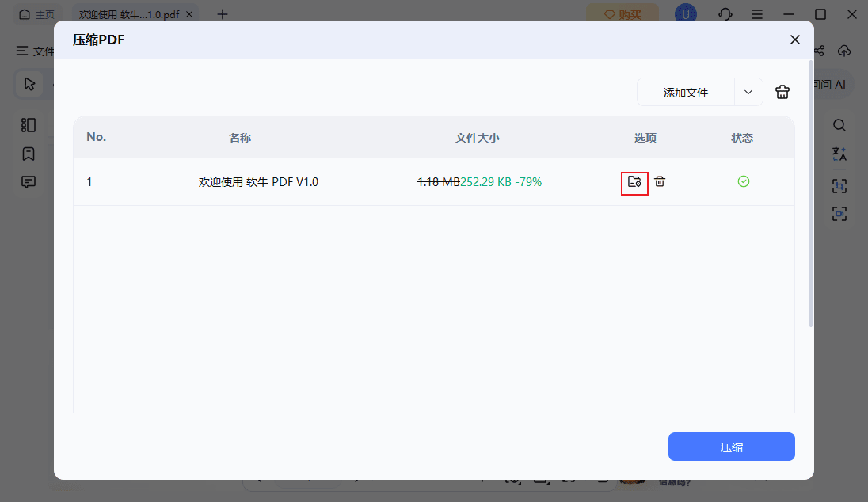Image resolution: width=868 pixels, height=502 pixels.
Task: Open the comments panel icon
Action: (x=29, y=182)
